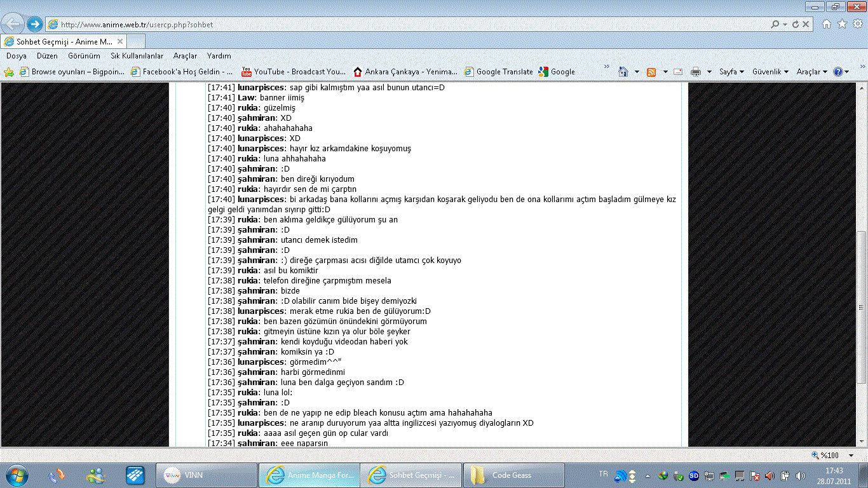The image size is (868, 488).
Task: Open browser Tools gear icon
Action: [858, 24]
